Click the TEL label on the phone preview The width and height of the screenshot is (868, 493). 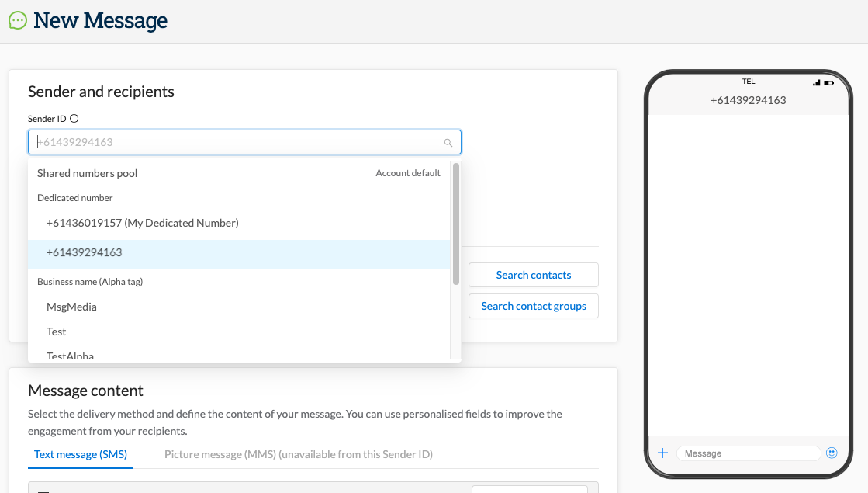[x=749, y=81]
